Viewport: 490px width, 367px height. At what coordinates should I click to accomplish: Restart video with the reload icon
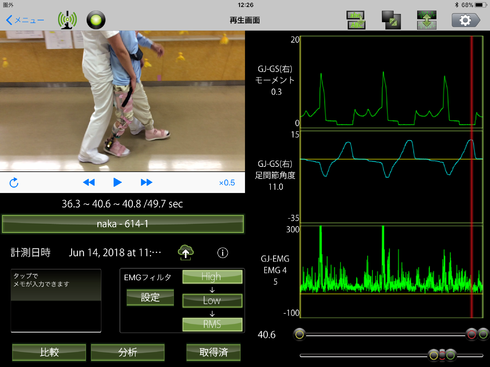click(x=14, y=183)
